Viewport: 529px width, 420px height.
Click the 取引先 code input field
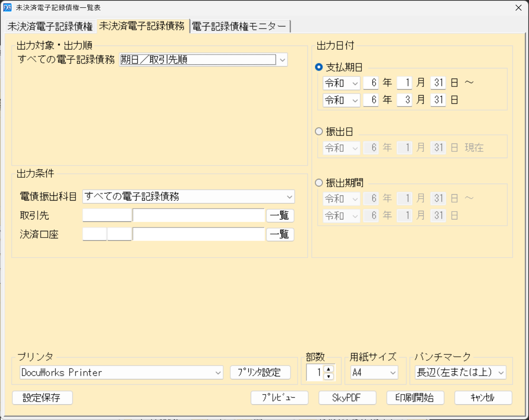[107, 216]
